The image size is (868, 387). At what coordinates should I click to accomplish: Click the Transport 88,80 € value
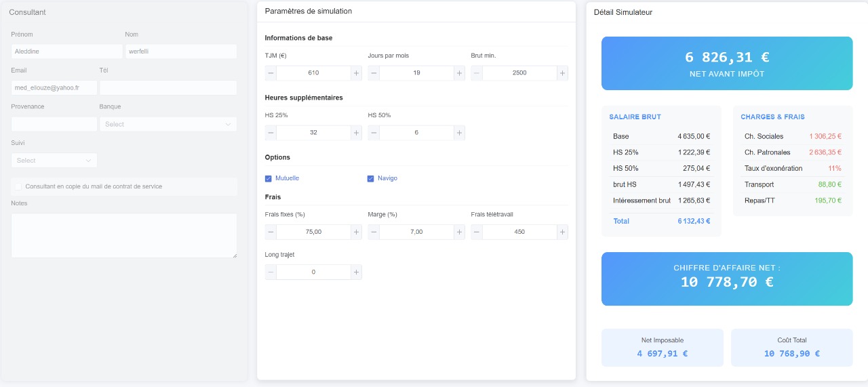click(830, 184)
